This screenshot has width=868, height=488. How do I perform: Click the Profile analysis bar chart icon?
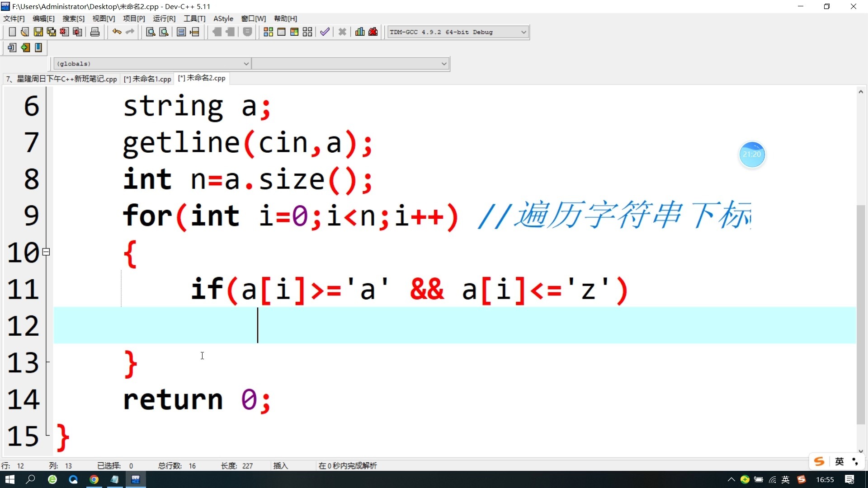[360, 32]
